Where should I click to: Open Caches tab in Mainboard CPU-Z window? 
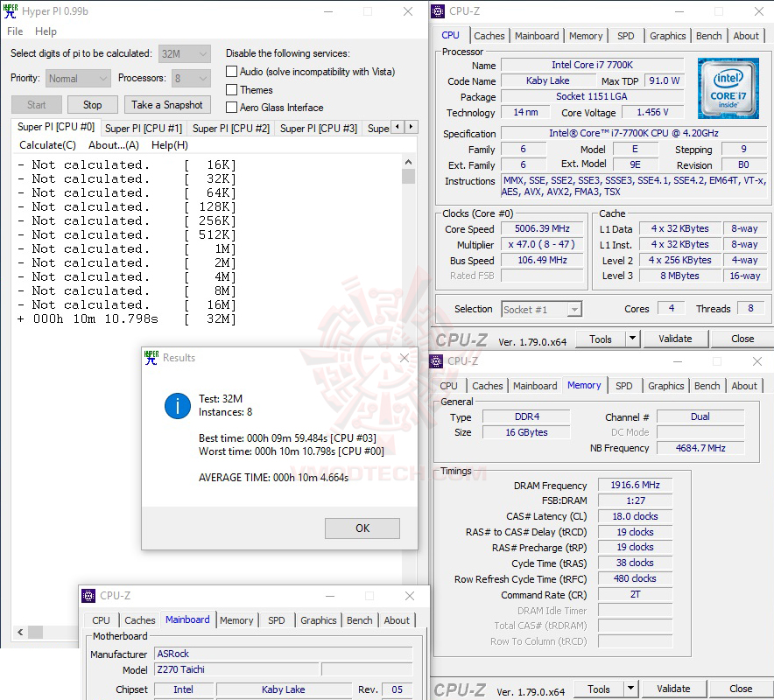pyautogui.click(x=140, y=620)
